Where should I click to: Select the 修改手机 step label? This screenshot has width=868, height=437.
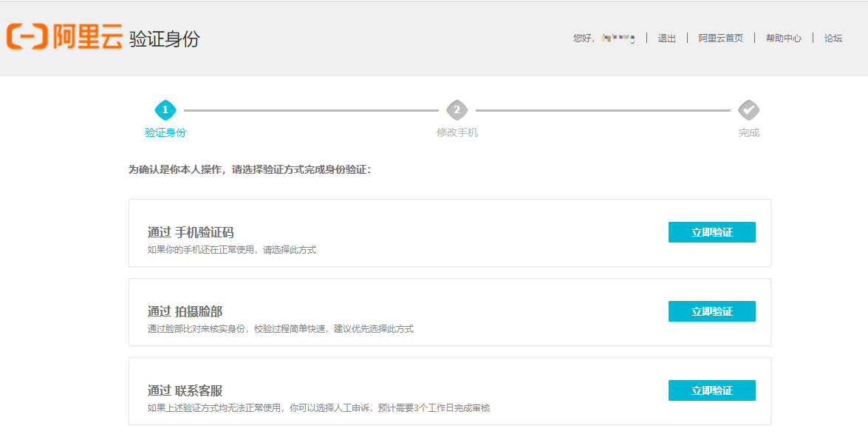tap(457, 132)
